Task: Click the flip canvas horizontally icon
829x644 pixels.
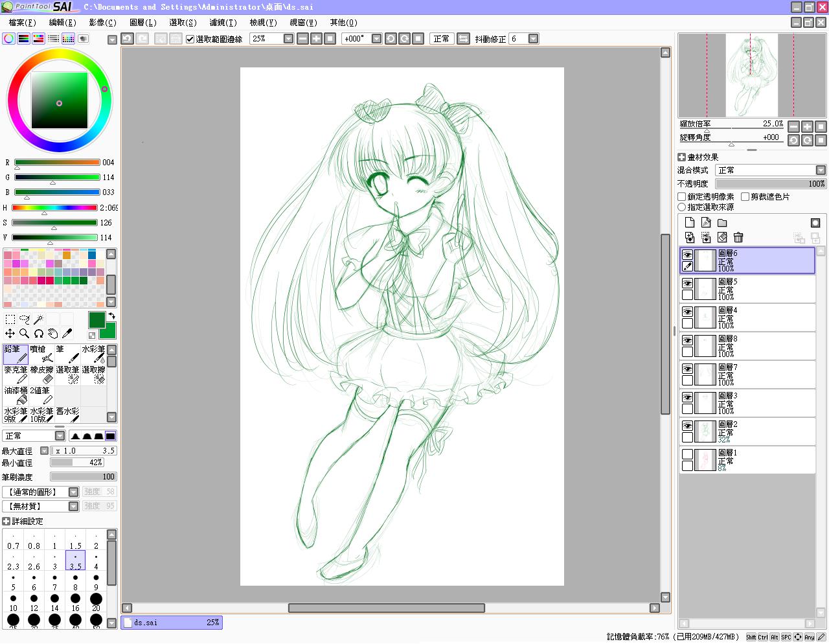Action: [463, 39]
